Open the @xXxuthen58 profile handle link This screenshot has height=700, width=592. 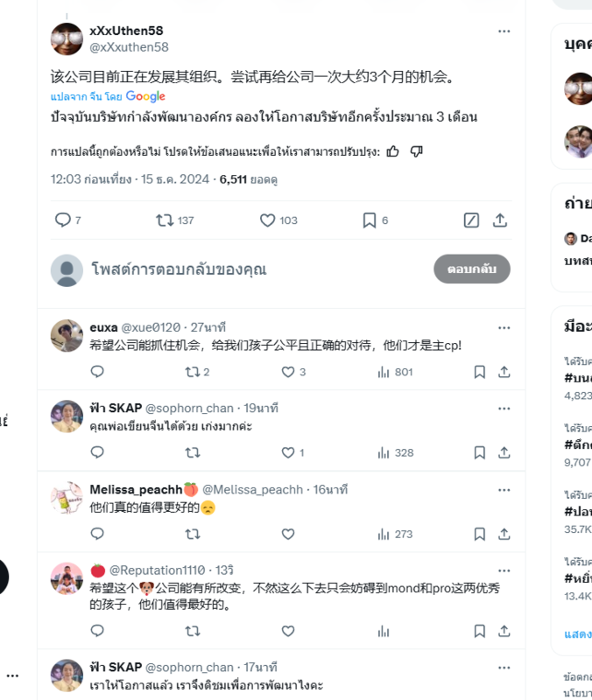coord(129,47)
